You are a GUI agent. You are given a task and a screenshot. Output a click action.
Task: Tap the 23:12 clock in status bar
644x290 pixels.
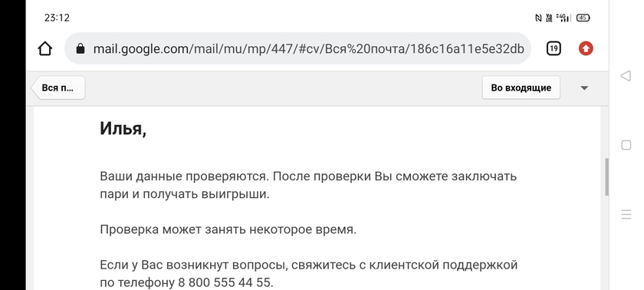pos(57,18)
